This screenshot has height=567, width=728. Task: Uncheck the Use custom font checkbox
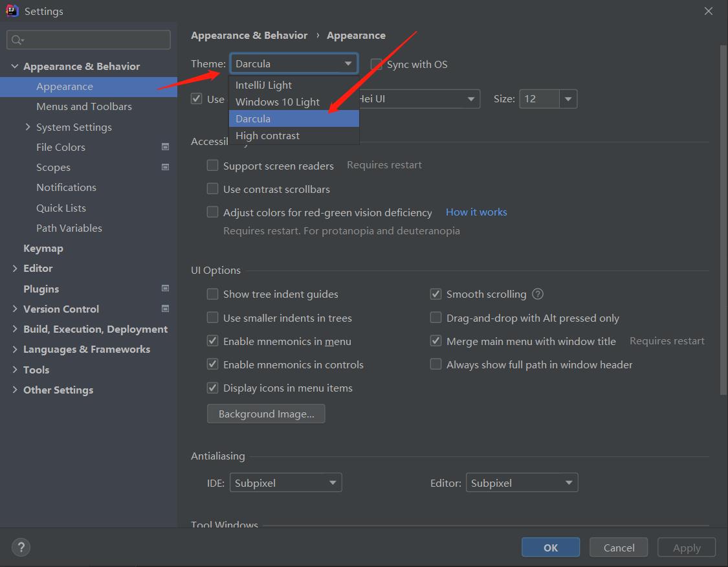click(196, 99)
